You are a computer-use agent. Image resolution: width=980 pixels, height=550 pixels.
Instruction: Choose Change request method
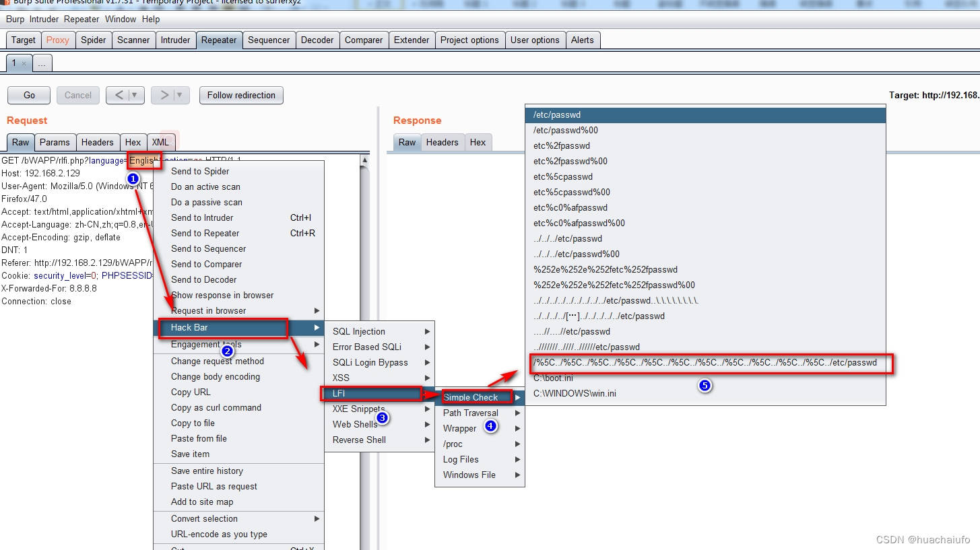coord(239,361)
